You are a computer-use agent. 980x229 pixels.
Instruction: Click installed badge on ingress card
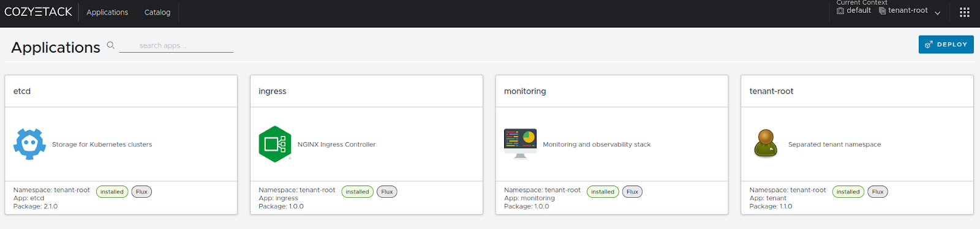(x=357, y=192)
